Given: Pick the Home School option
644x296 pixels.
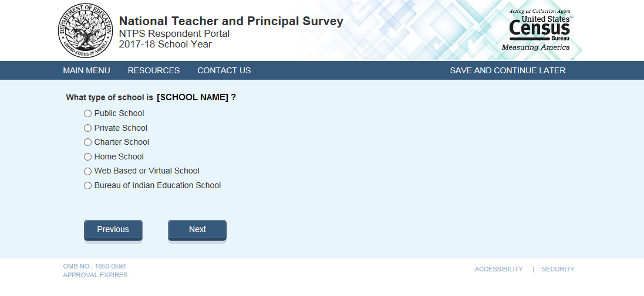Looking at the screenshot, I should [88, 156].
